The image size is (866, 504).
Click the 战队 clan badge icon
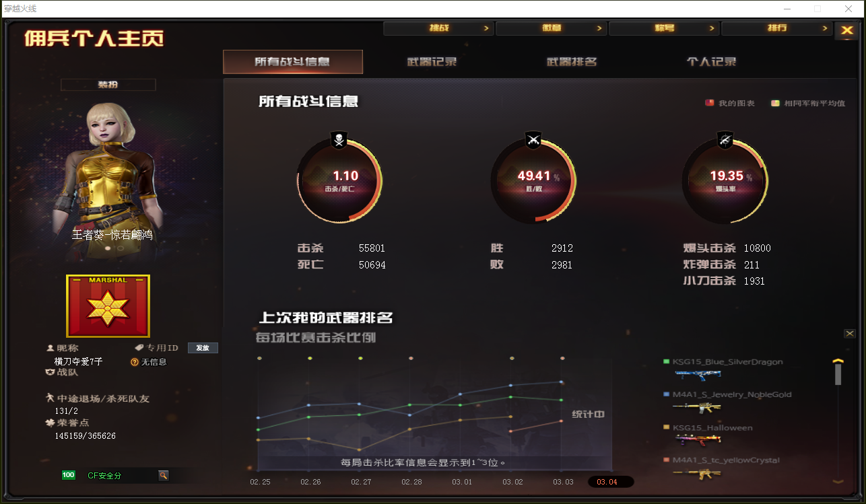(x=50, y=372)
